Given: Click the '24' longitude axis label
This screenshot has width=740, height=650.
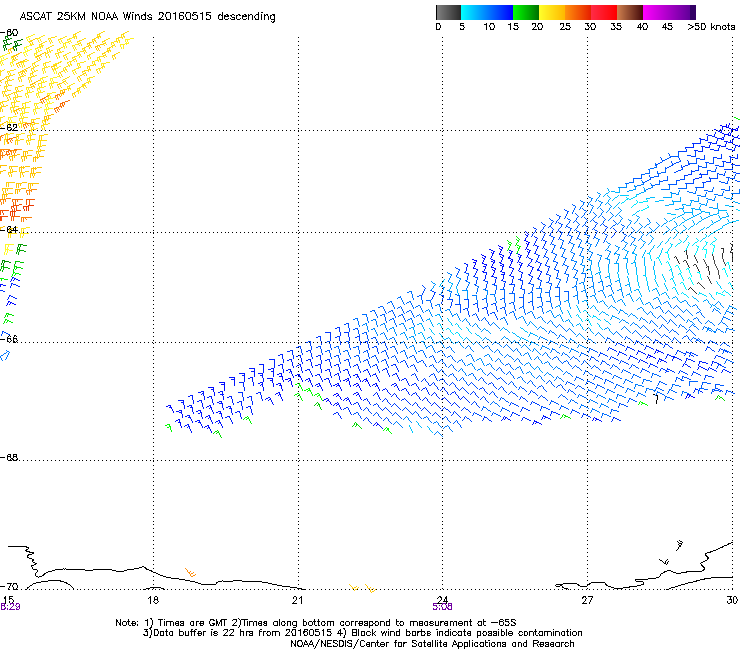Looking at the screenshot, I should click(442, 598).
